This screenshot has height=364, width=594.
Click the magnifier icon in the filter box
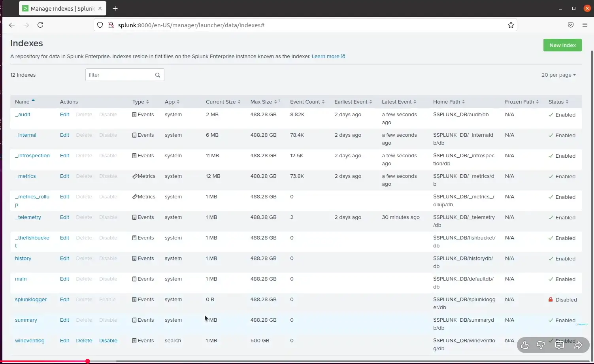tap(158, 75)
